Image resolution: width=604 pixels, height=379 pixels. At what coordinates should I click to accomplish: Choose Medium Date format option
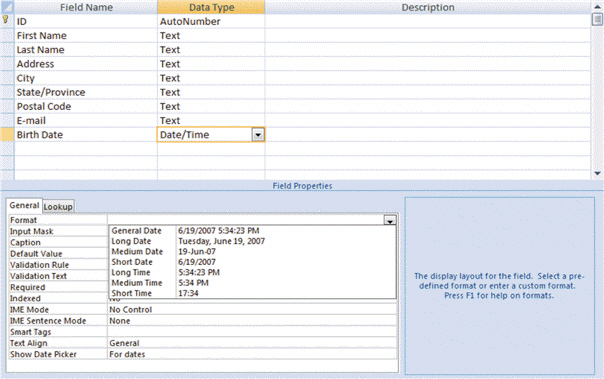(x=253, y=252)
